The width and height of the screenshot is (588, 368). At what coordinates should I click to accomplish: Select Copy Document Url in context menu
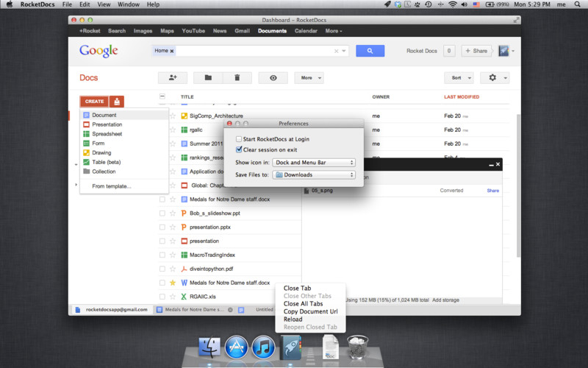coord(309,311)
